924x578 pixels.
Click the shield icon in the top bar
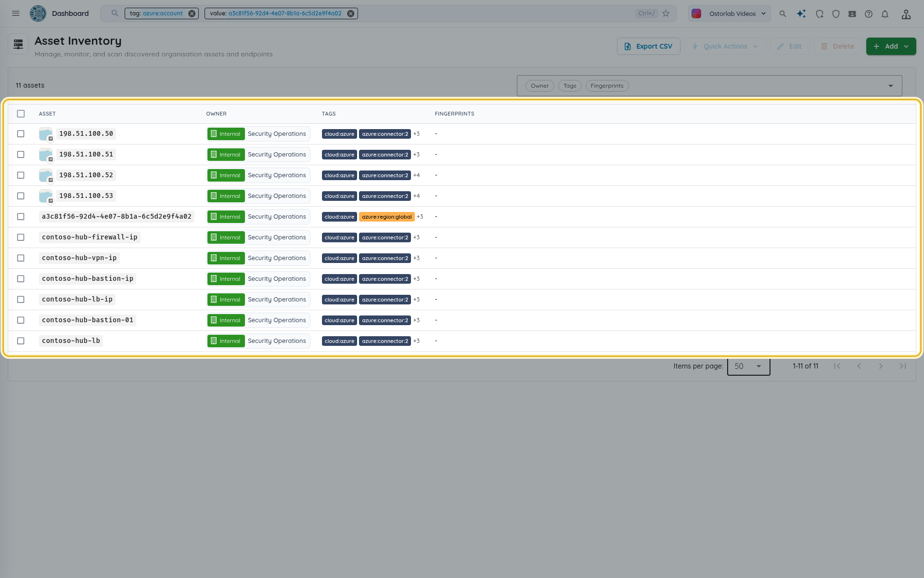[836, 14]
